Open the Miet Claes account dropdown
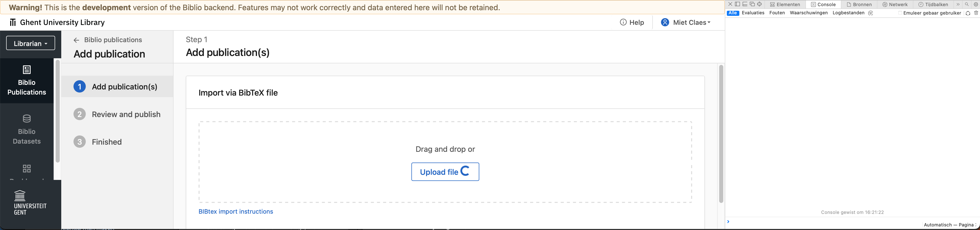This screenshot has height=230, width=980. point(685,22)
